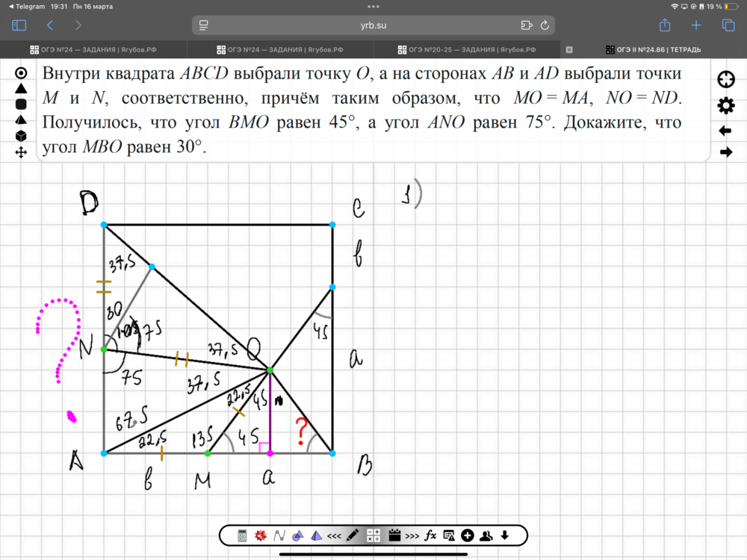Click the fx formula icon
This screenshot has height=560, width=747.
[431, 535]
